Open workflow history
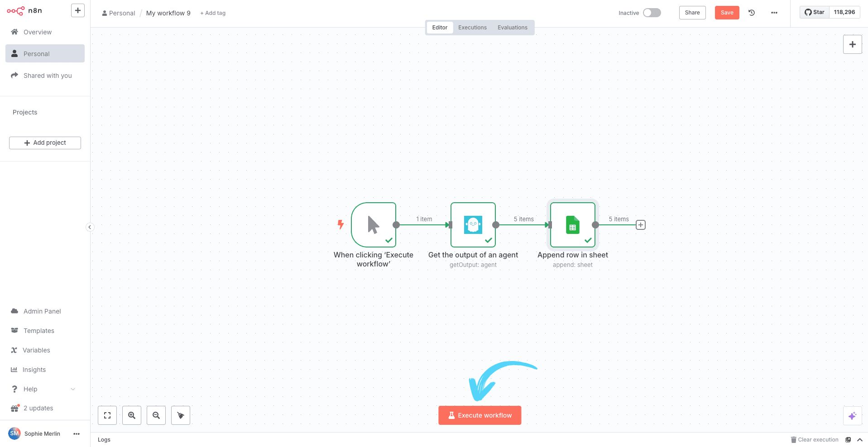Screen dimensions: 868x447 pos(752,13)
